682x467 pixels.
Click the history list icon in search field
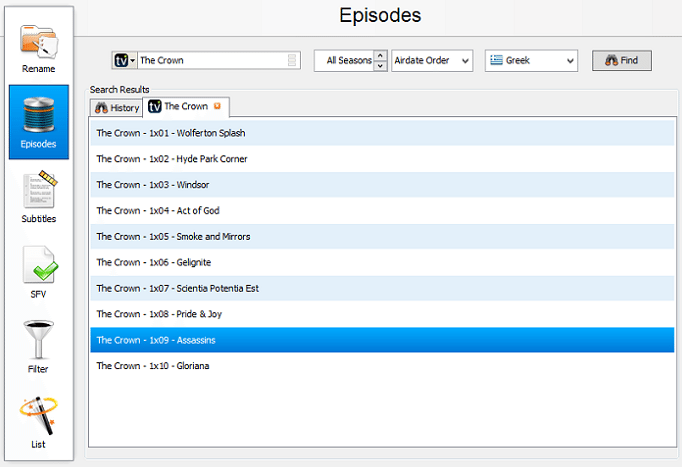pyautogui.click(x=292, y=60)
